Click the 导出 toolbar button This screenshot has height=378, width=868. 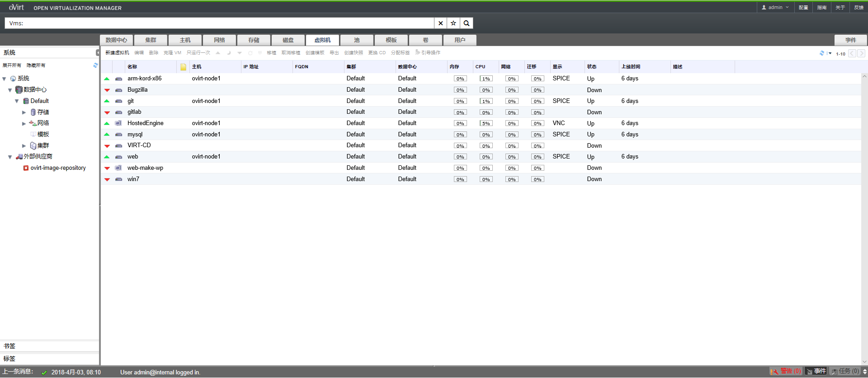coord(334,53)
